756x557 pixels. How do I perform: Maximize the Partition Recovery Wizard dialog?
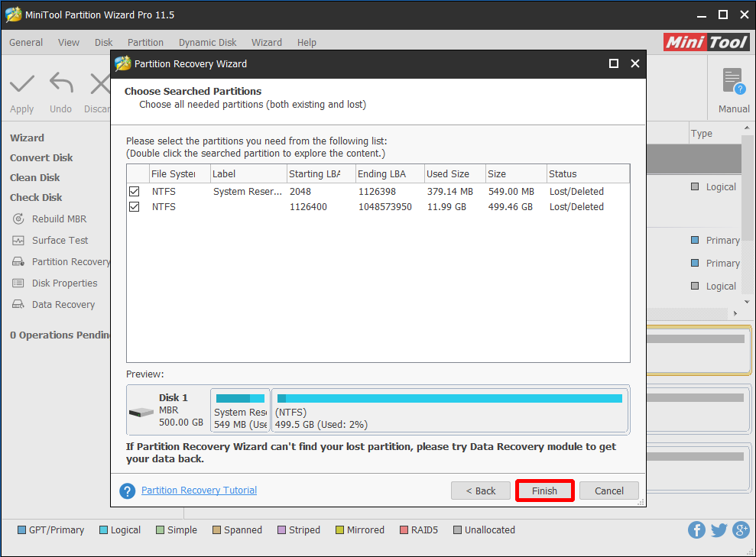click(614, 63)
